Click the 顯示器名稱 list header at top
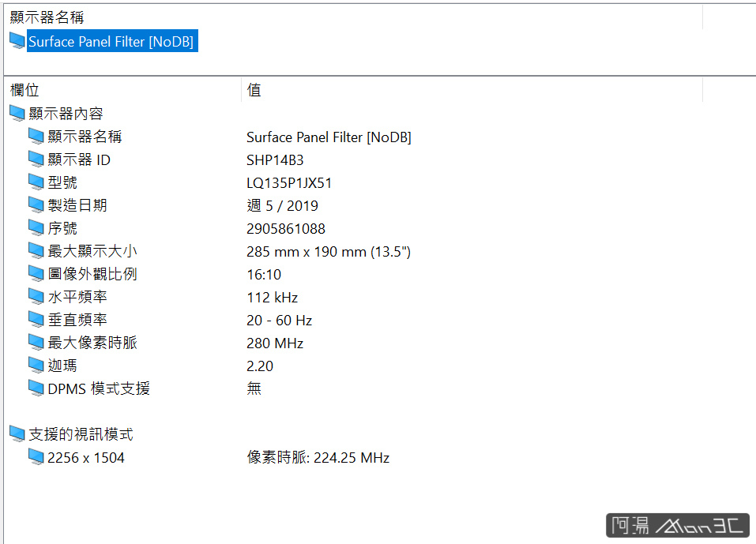Viewport: 756px width, 544px height. [x=47, y=17]
